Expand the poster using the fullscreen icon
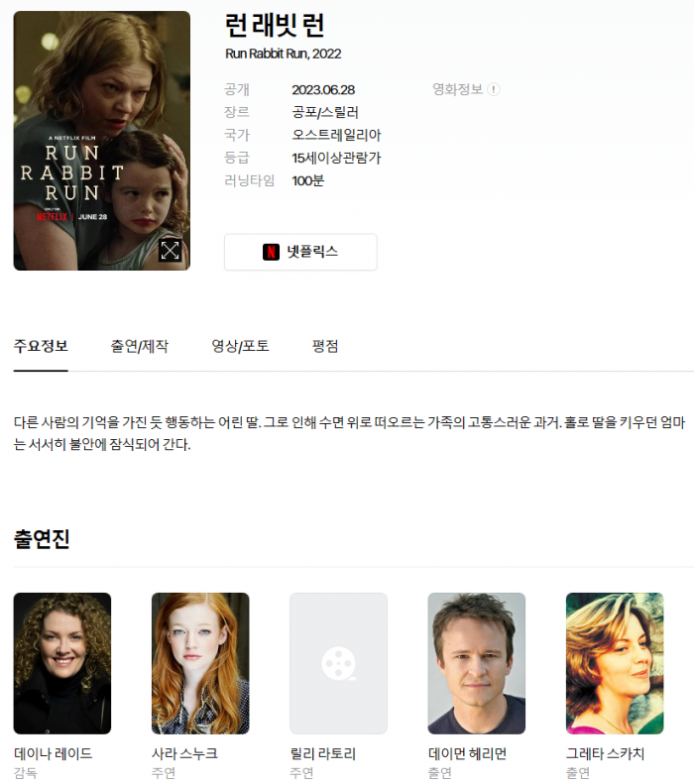This screenshot has width=694, height=784. 170,250
